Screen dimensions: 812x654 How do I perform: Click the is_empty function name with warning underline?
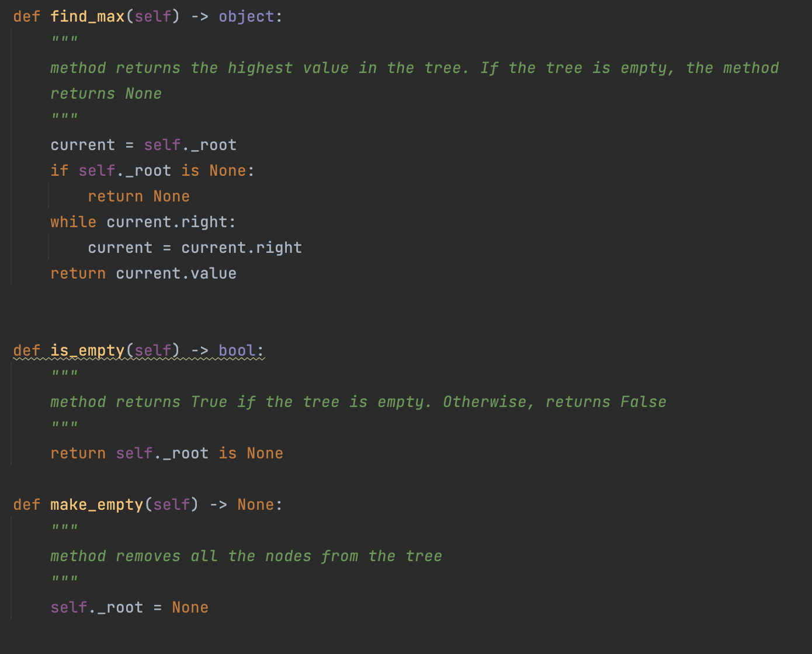[x=86, y=350]
